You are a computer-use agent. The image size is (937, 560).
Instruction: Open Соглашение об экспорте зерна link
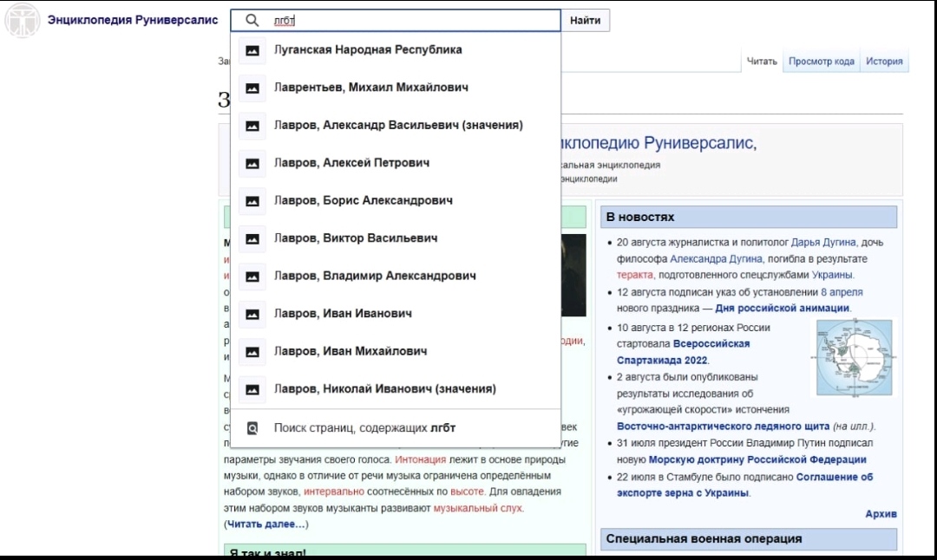click(744, 485)
